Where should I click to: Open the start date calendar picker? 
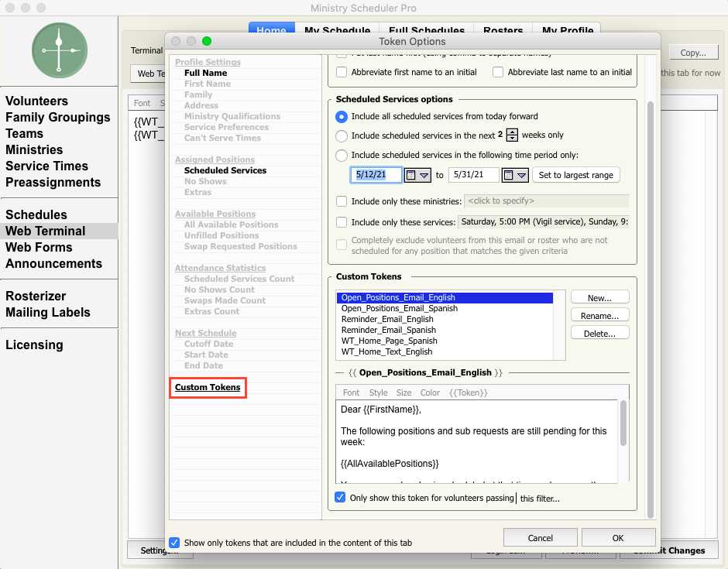(x=417, y=175)
